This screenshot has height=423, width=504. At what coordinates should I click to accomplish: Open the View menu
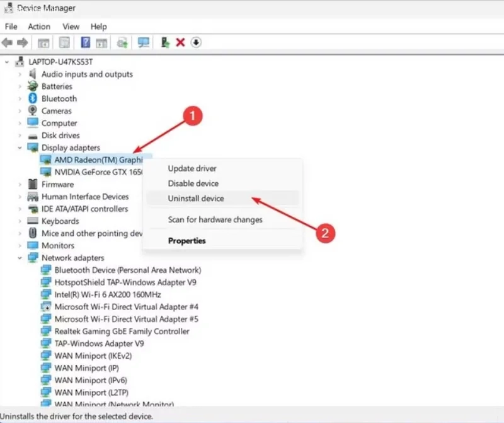[x=71, y=26]
